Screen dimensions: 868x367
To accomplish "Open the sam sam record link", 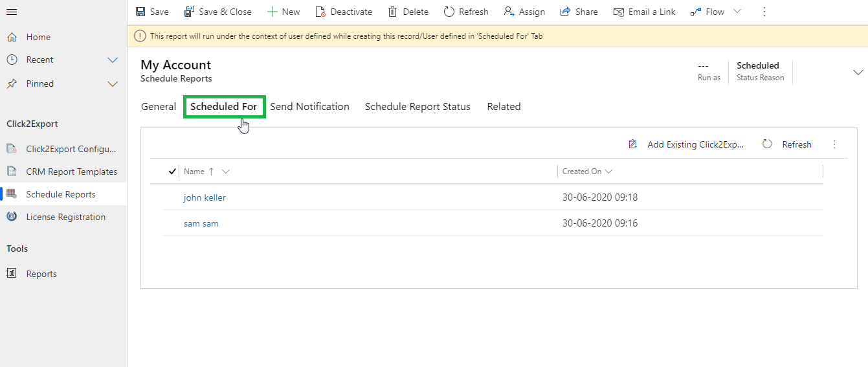I will (201, 223).
